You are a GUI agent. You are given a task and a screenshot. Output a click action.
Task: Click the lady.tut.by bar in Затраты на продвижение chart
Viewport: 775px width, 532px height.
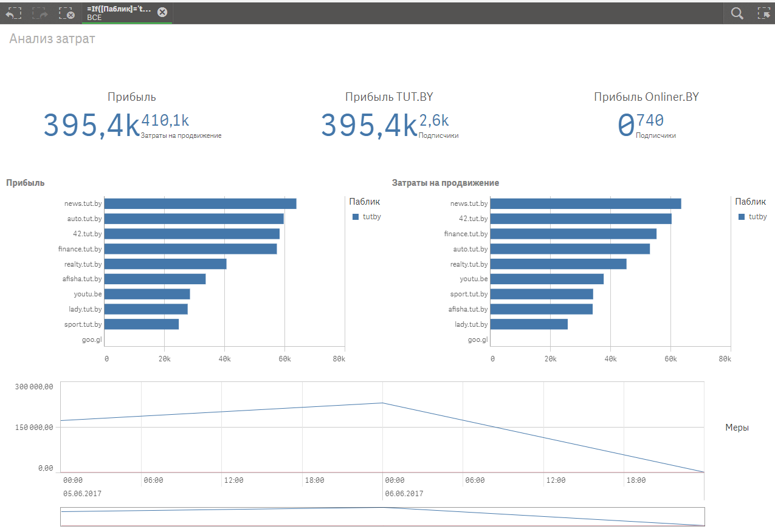pos(529,324)
